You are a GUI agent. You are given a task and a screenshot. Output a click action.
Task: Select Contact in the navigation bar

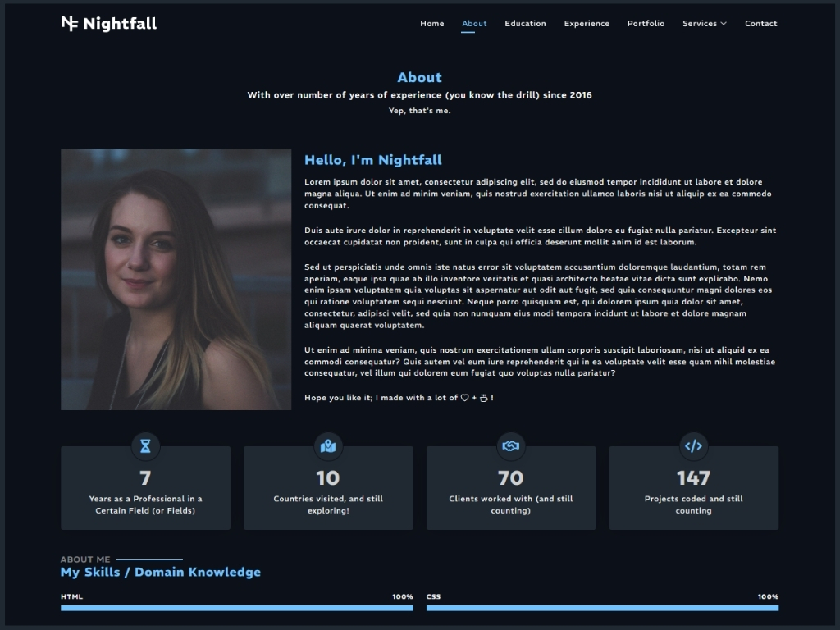point(761,24)
